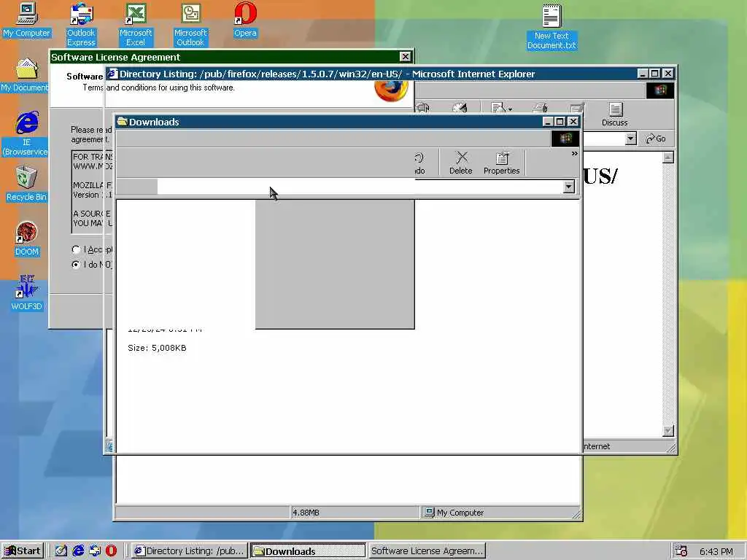Click the scroll down arrow in Internet Explorer
This screenshot has width=747, height=560.
coord(668,430)
